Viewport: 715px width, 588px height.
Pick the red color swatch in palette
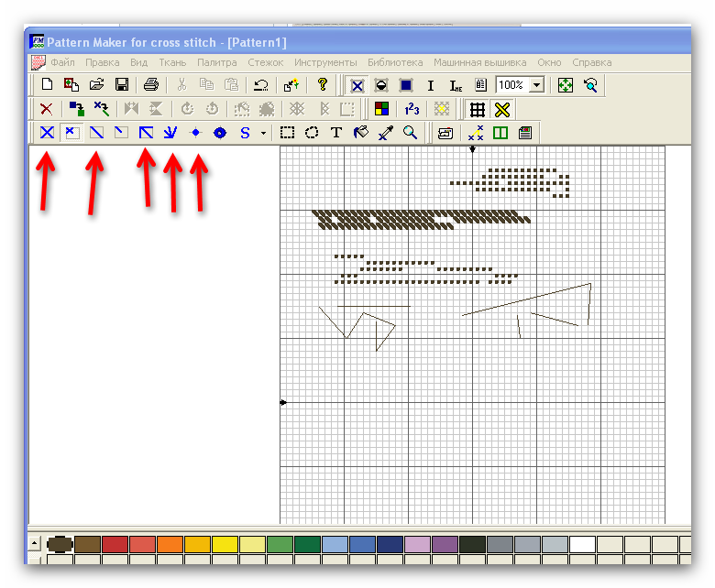[115, 545]
